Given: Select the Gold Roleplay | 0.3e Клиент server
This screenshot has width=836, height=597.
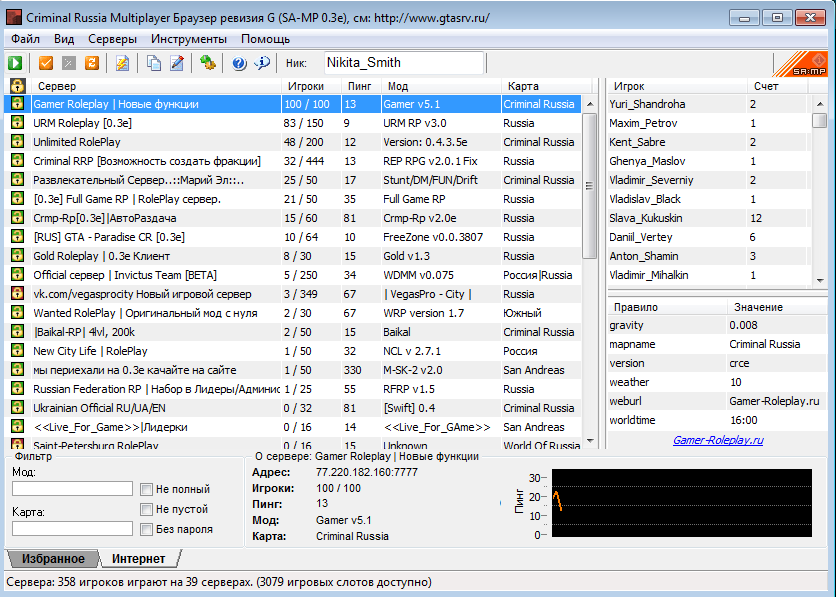Looking at the screenshot, I should [x=293, y=256].
